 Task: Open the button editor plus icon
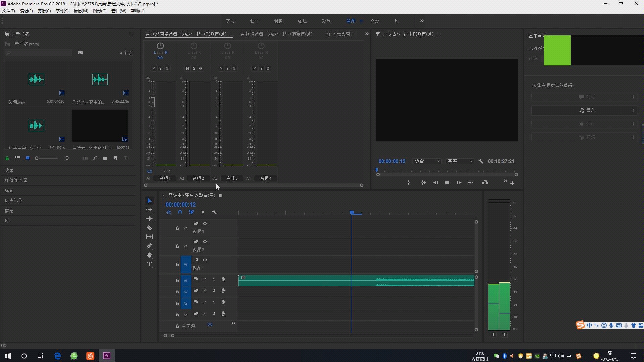tap(512, 183)
